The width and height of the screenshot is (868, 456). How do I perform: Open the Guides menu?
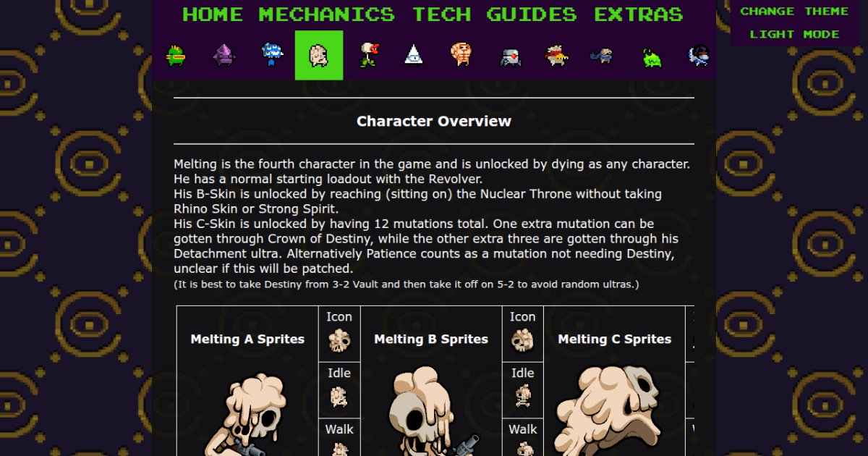[532, 14]
